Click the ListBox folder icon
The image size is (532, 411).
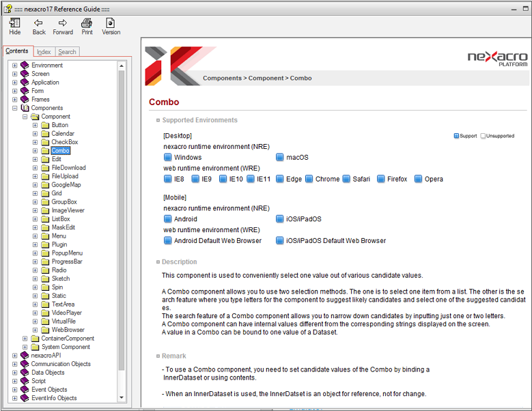tap(45, 219)
